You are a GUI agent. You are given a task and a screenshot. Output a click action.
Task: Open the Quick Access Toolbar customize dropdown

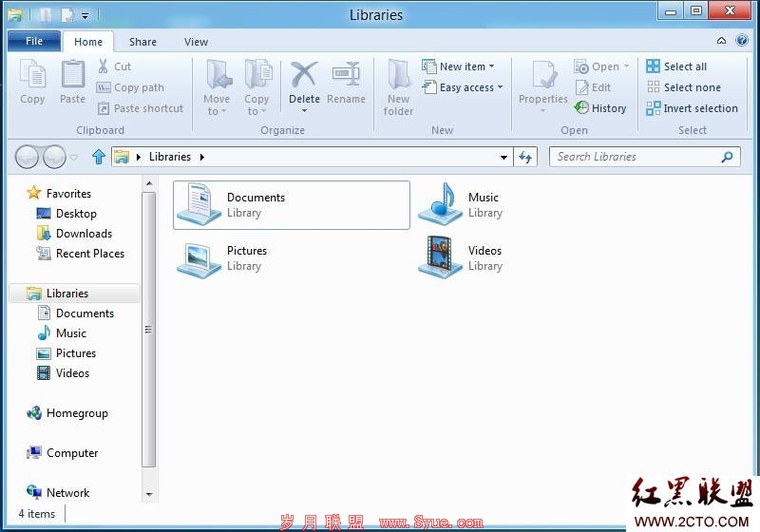(85, 16)
